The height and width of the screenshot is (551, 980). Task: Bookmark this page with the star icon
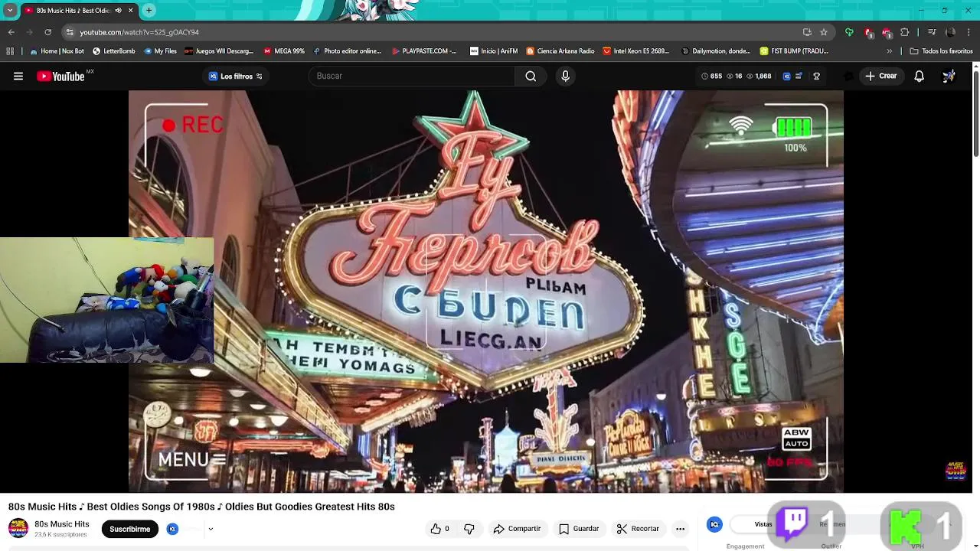pos(824,32)
